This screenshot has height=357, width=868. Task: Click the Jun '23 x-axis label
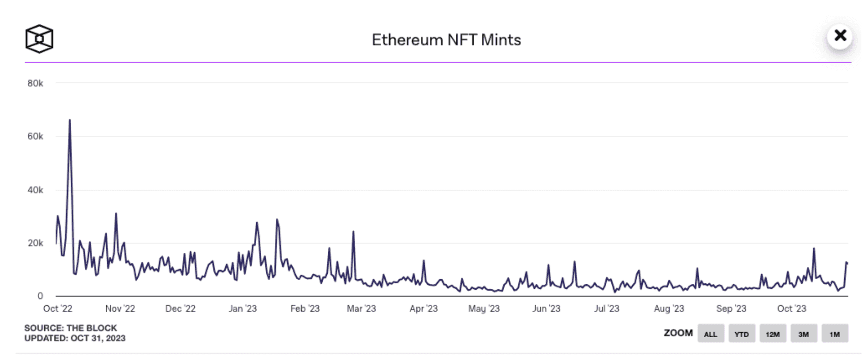point(546,308)
